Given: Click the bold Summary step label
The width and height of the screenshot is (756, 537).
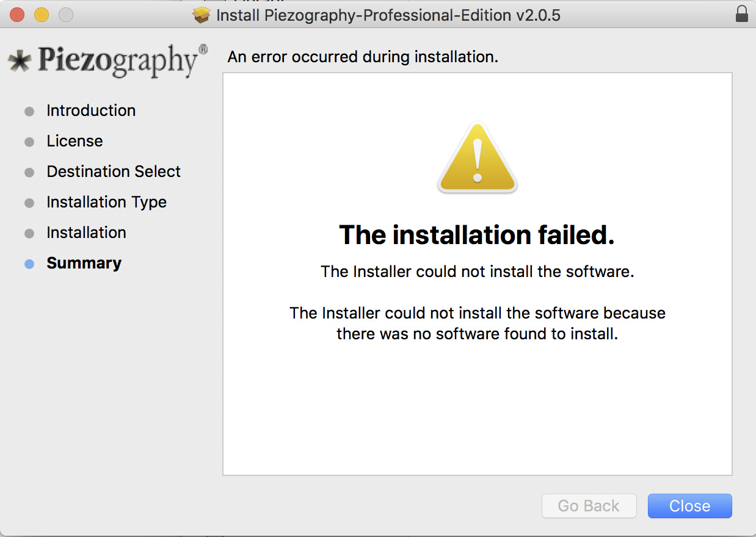Looking at the screenshot, I should pyautogui.click(x=84, y=263).
